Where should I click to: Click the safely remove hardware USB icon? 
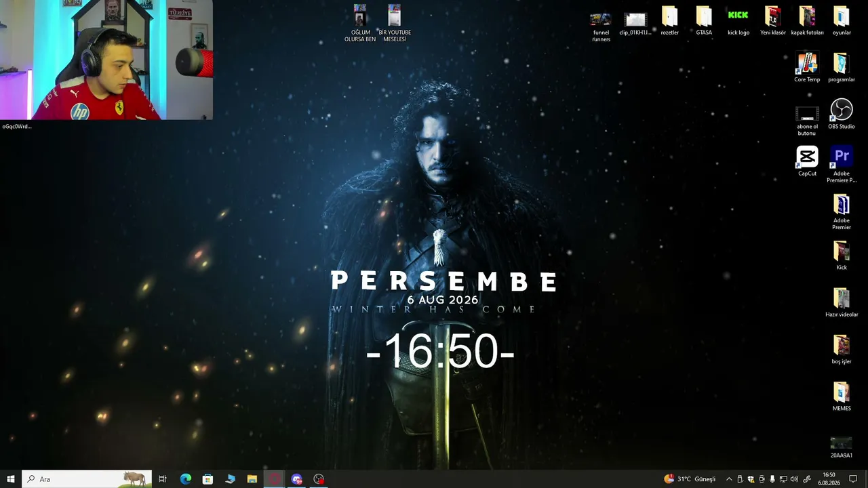pyautogui.click(x=740, y=479)
